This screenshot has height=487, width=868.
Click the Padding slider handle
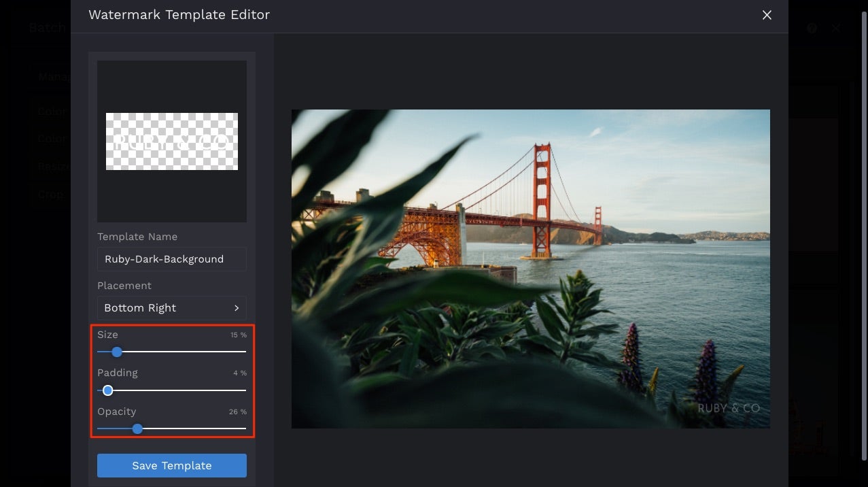point(107,390)
